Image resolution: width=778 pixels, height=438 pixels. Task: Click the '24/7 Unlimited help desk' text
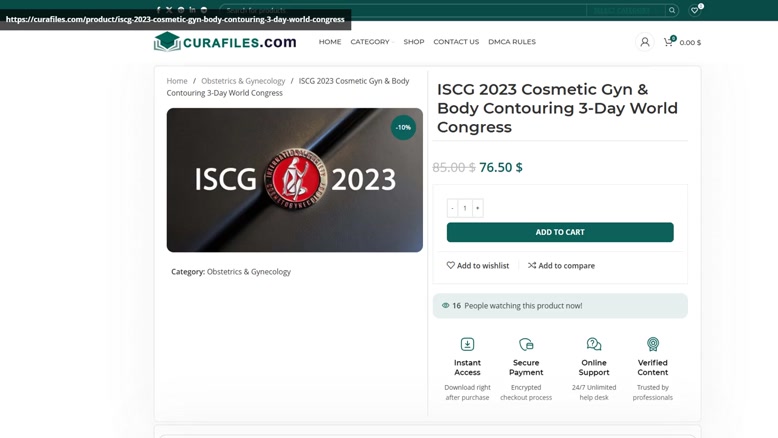pyautogui.click(x=594, y=392)
